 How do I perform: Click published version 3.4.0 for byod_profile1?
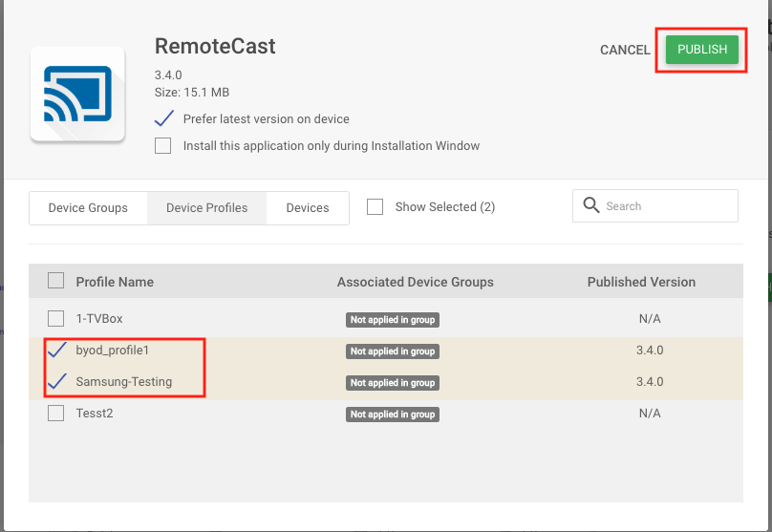(x=650, y=350)
